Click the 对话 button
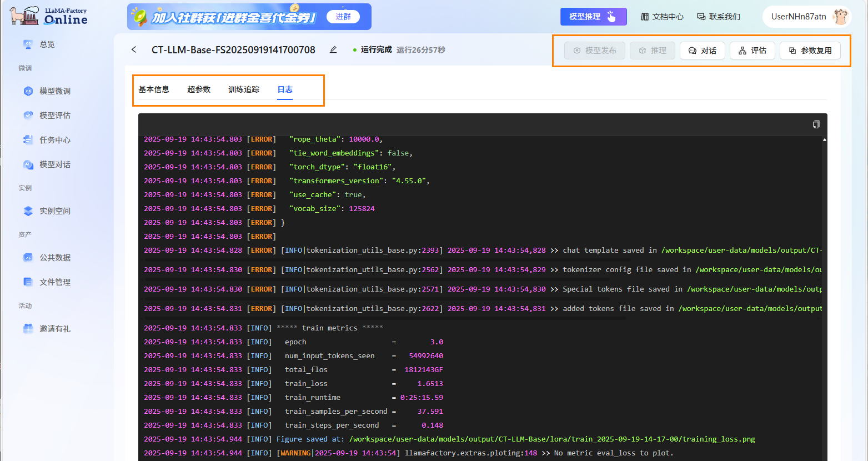This screenshot has width=868, height=461. 702,51
